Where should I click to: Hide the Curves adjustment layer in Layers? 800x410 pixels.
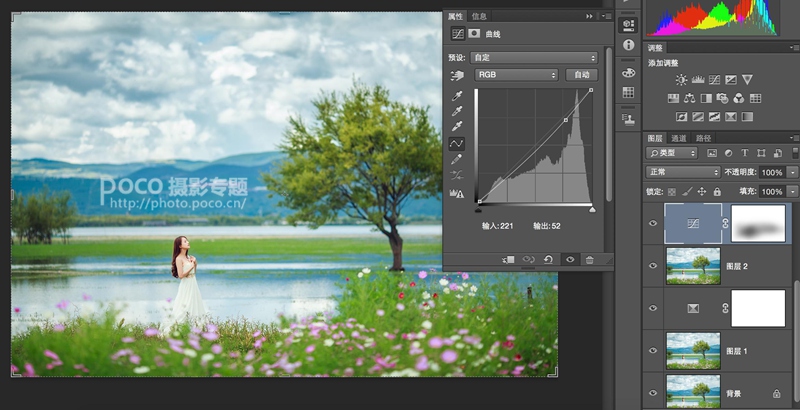pyautogui.click(x=653, y=223)
